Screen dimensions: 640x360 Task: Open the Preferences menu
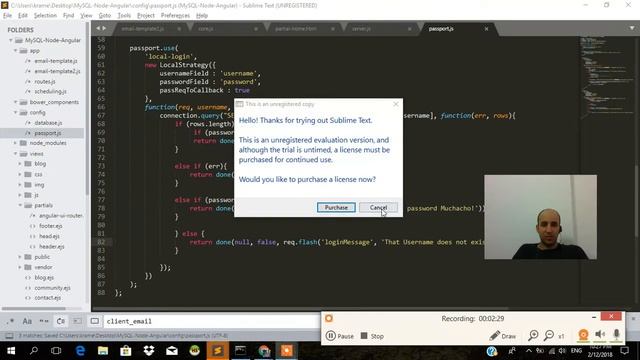pos(175,16)
